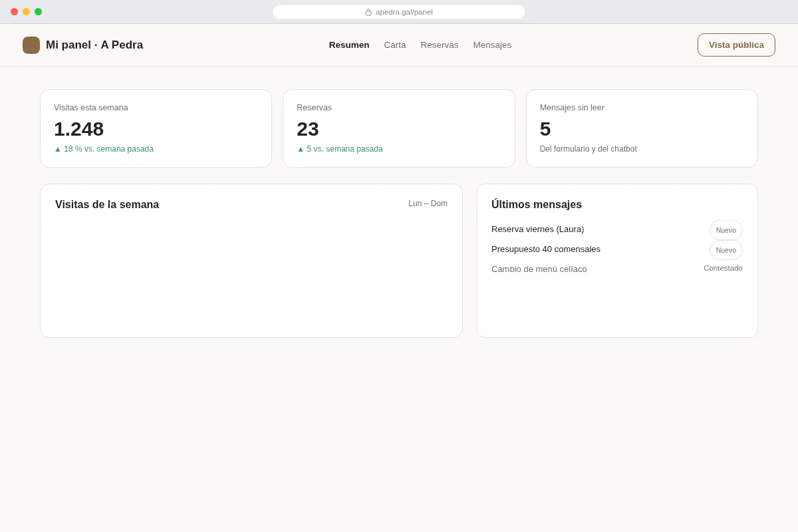This screenshot has height=532, width=798.
Task: Maximize the window with the green button
Action: [38, 12]
